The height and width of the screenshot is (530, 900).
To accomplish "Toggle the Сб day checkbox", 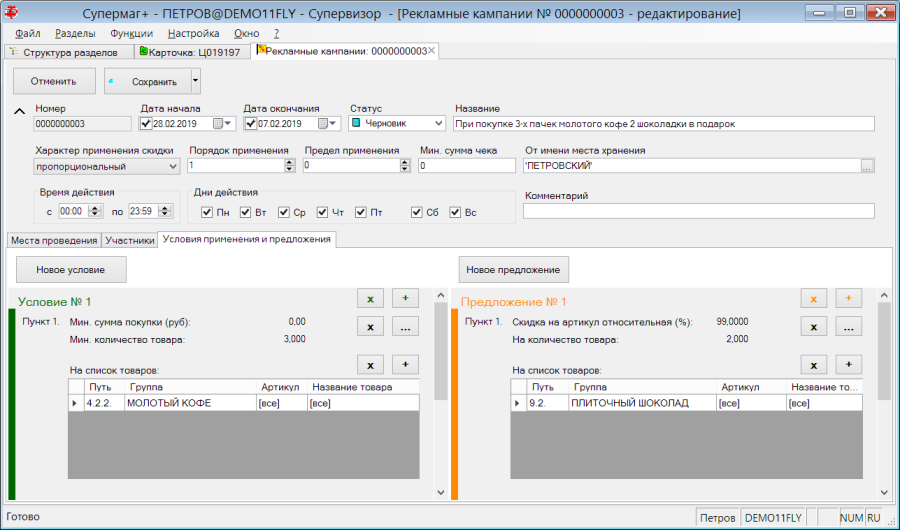I will (417, 212).
